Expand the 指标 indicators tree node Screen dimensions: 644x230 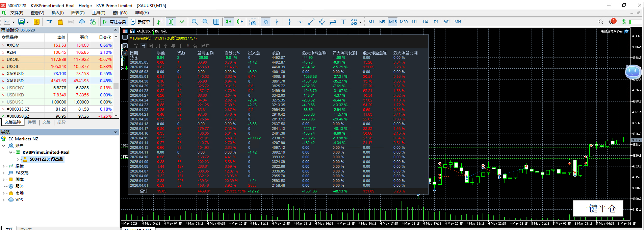[x=4, y=166]
